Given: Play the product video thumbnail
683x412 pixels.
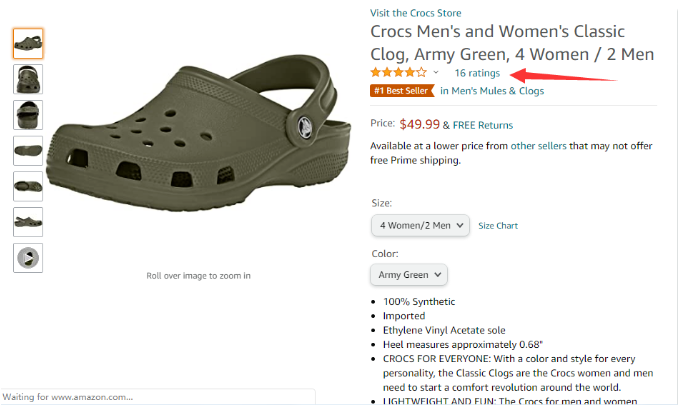Looking at the screenshot, I should coord(28,257).
